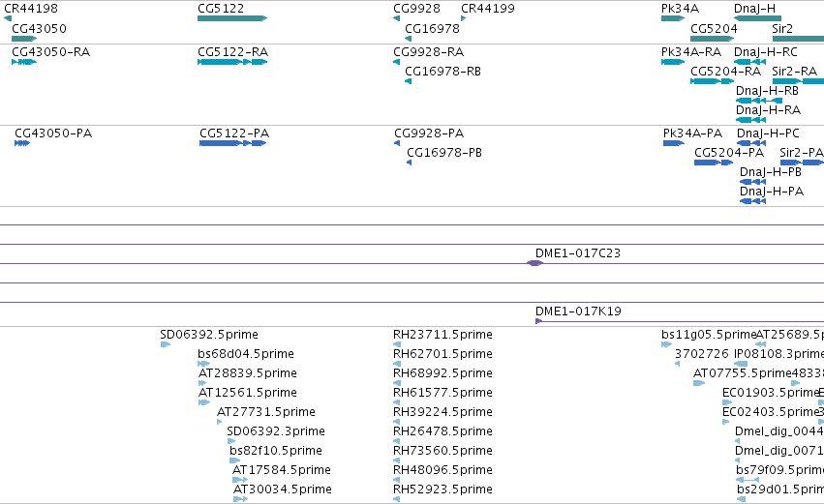Click the bs82f10.5prime EST label
Viewport: 824px width, 504px height.
(x=276, y=452)
